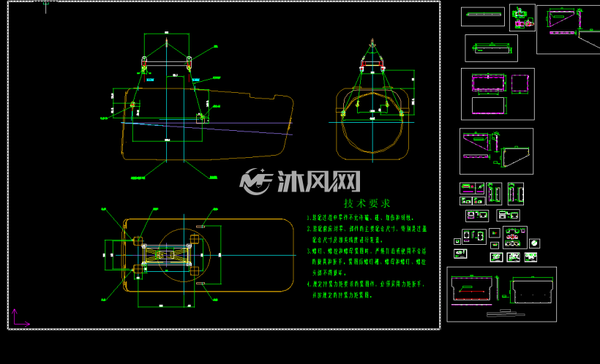Open the small sheet containing a round disc
This screenshot has height=364, width=600.
pos(535,243)
